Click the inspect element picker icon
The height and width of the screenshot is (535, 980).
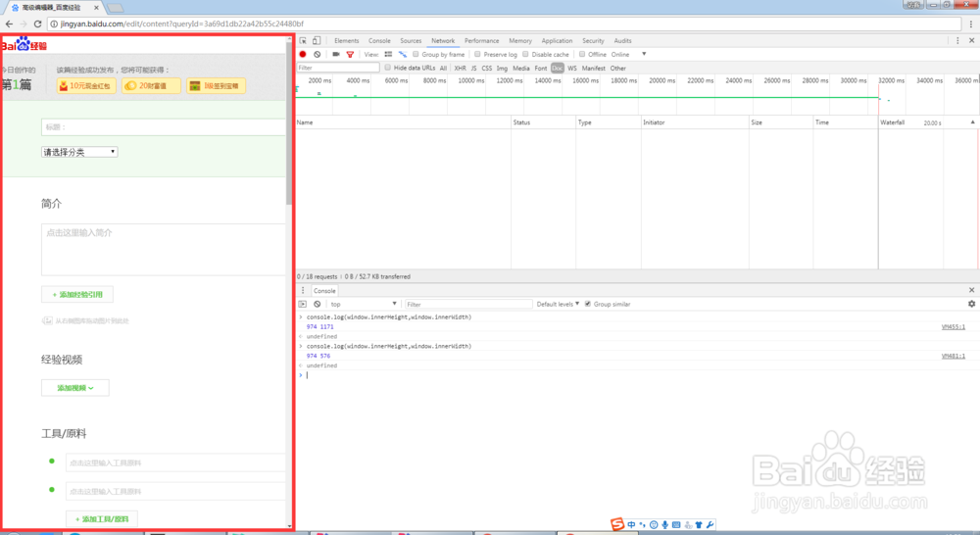[x=303, y=40]
